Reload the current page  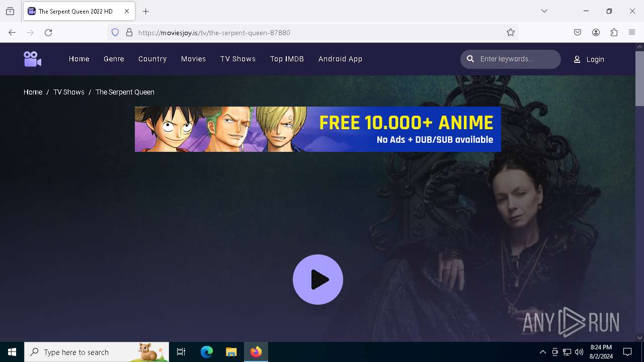click(x=48, y=33)
